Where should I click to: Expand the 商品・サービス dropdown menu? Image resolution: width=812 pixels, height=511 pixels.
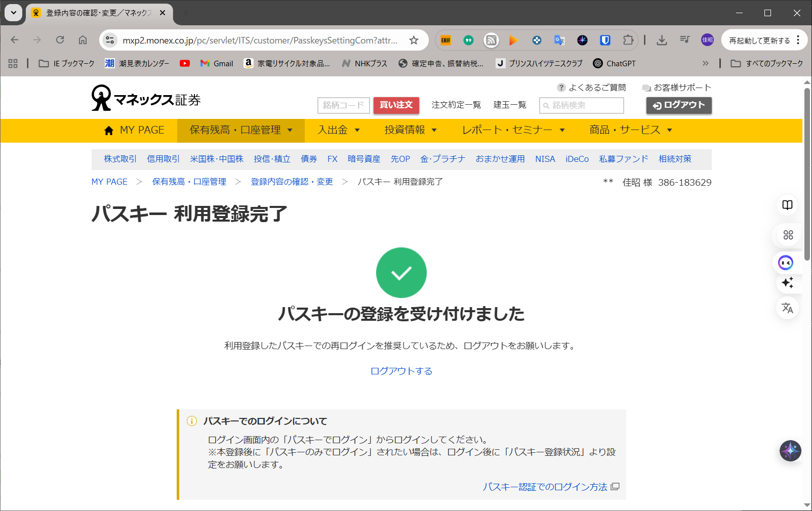[630, 130]
